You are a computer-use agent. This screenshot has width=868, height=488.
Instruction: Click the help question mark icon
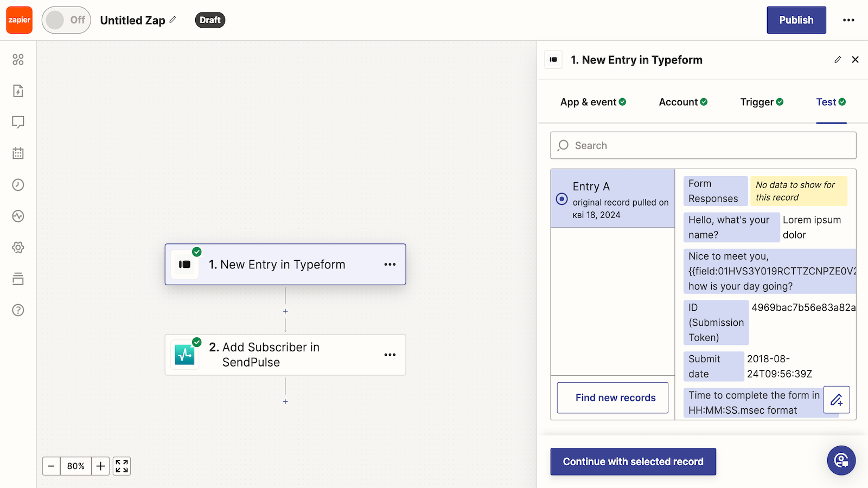pos(18,310)
